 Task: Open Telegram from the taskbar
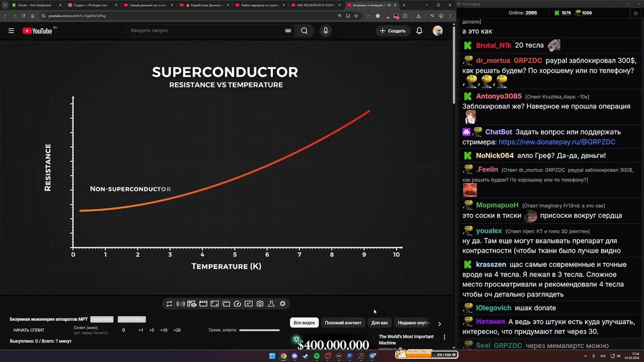tap(373, 356)
